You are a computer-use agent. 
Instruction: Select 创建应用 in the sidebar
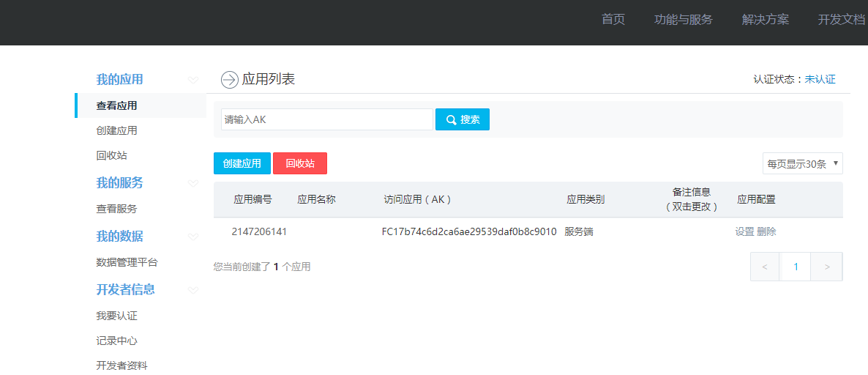117,130
